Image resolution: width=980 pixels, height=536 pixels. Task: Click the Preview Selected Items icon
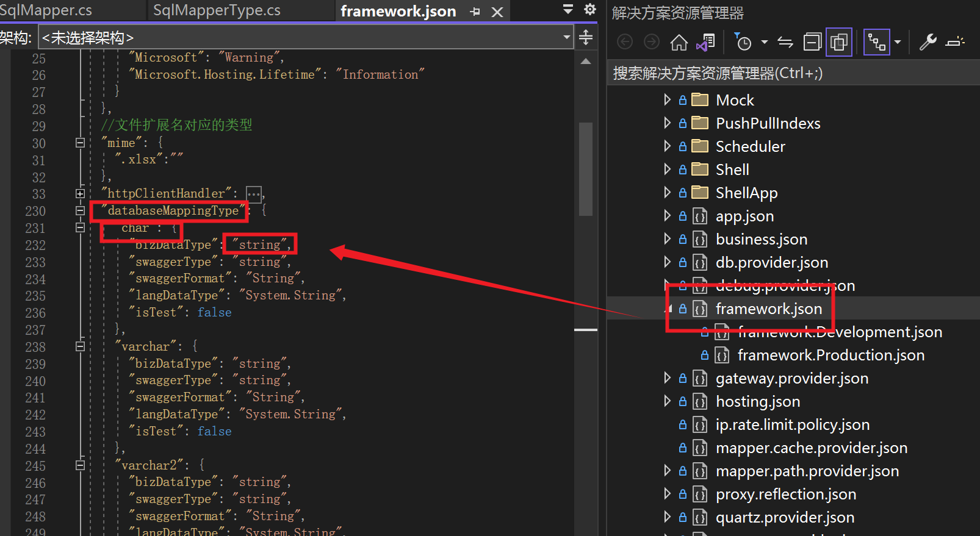(x=955, y=42)
